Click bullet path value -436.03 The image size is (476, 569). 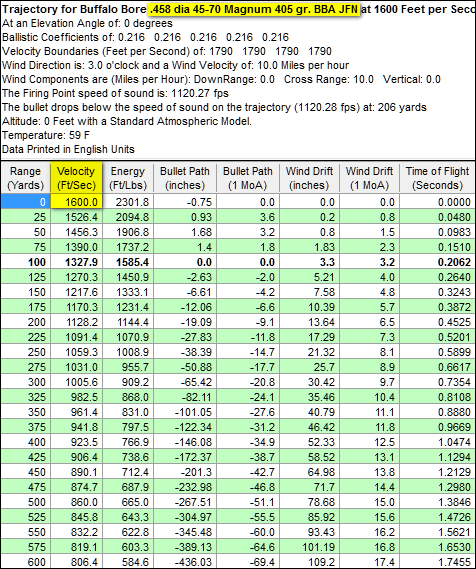[x=185, y=562]
